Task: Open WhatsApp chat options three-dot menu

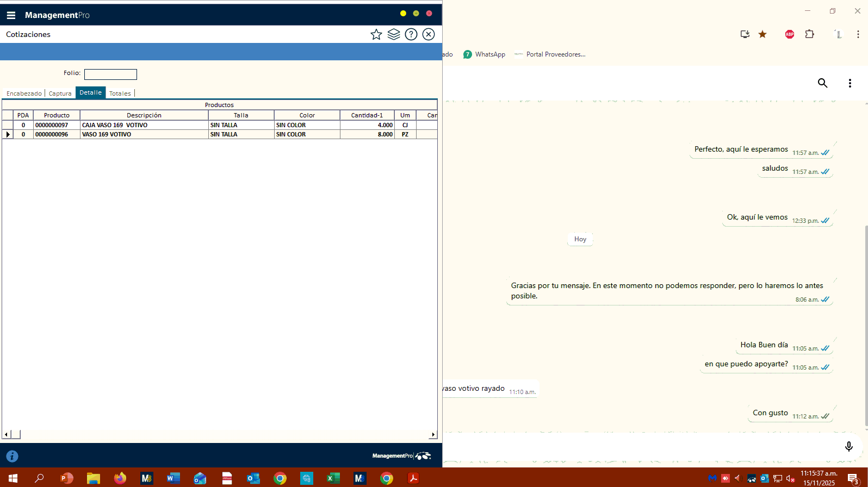Action: point(850,83)
